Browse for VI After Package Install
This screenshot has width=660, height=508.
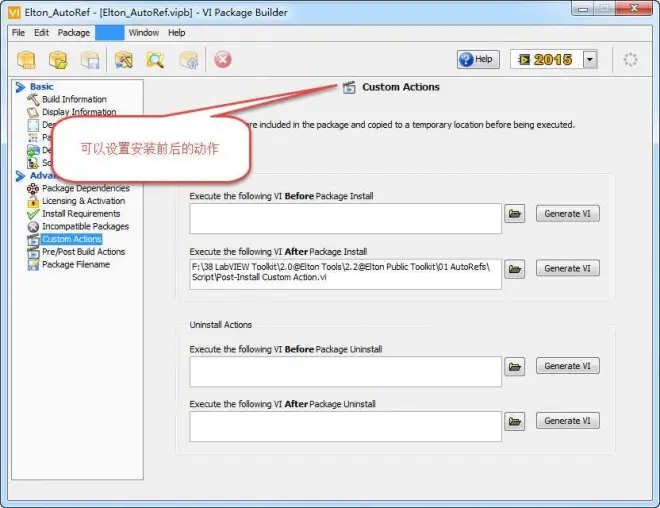pyautogui.click(x=514, y=269)
